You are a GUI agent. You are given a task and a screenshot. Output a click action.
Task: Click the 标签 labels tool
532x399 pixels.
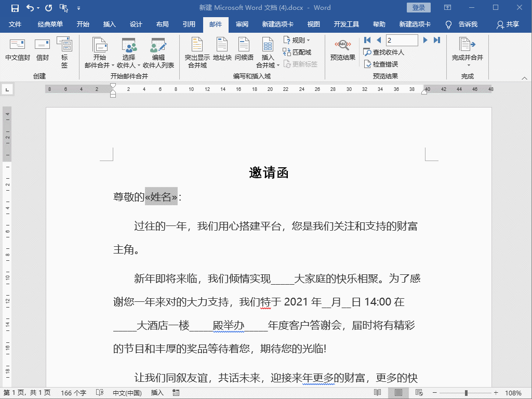64,52
